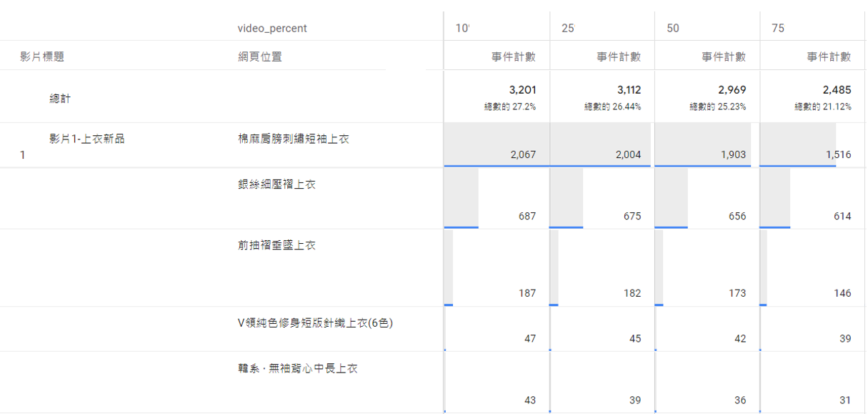Click the 25 video percent column header
868x414 pixels.
pos(568,29)
